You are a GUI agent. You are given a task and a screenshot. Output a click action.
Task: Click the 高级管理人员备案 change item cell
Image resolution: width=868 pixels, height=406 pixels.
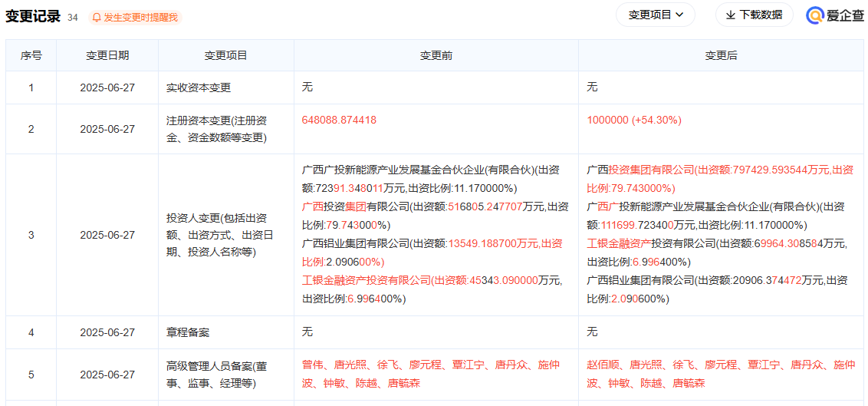[217, 375]
